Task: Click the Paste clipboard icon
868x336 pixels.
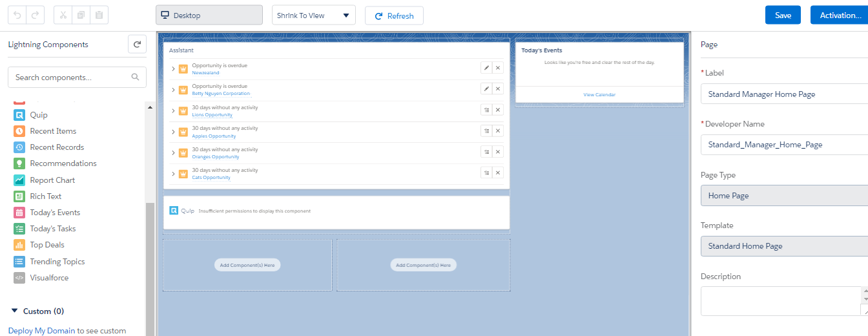Action: pyautogui.click(x=99, y=15)
